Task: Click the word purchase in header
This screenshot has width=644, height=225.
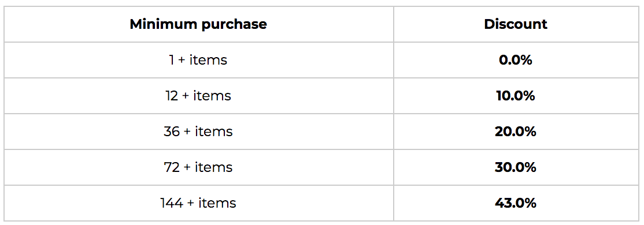Action: point(234,25)
